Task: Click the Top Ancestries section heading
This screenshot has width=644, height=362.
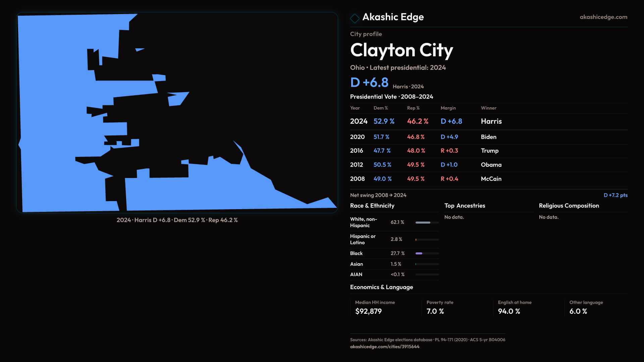Action: coord(465,206)
